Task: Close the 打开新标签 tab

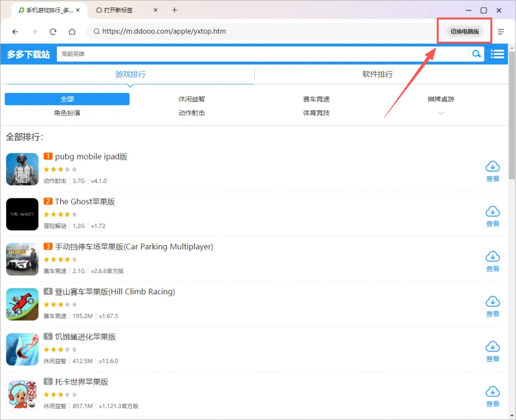Action: [x=155, y=10]
